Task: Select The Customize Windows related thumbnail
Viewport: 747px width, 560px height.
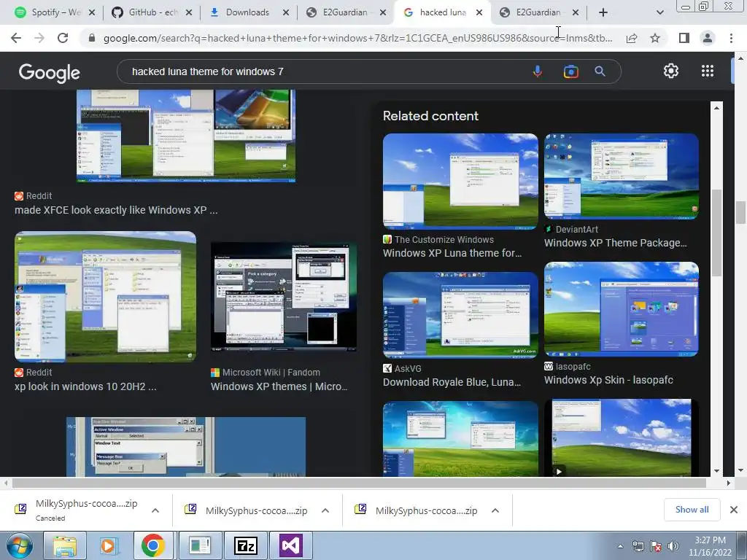Action: pos(460,181)
